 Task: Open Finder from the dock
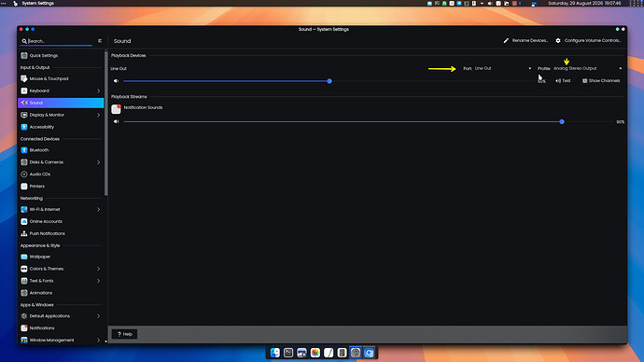point(275,353)
